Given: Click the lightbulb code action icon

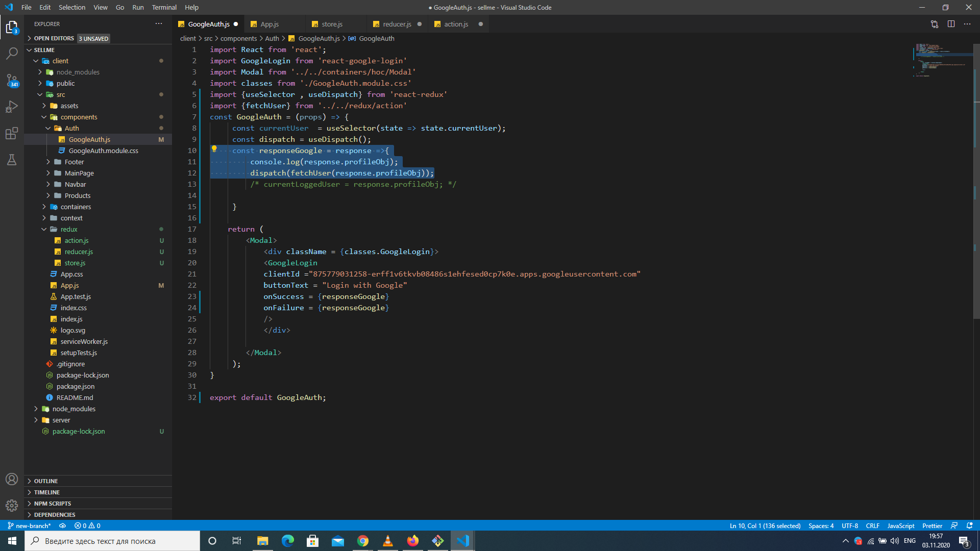Looking at the screenshot, I should [214, 149].
